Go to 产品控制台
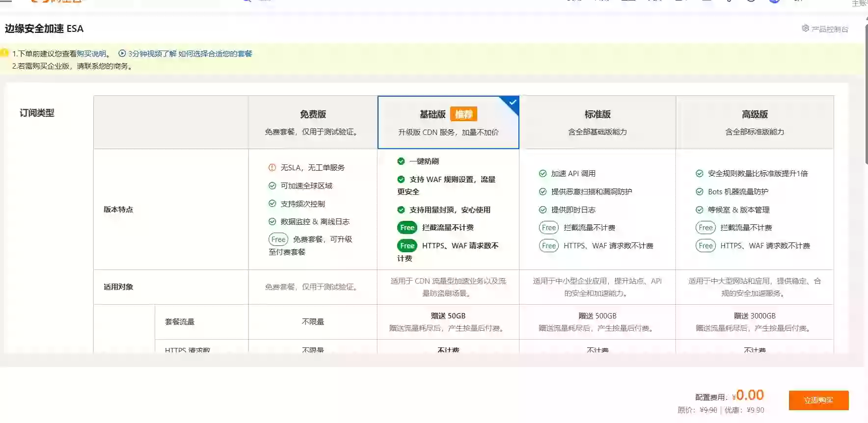 pyautogui.click(x=830, y=29)
